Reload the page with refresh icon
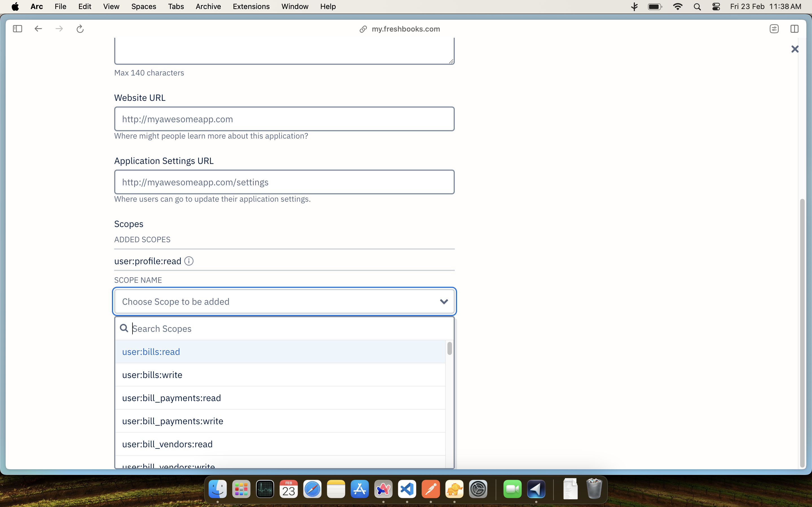This screenshot has height=507, width=812. [x=80, y=29]
